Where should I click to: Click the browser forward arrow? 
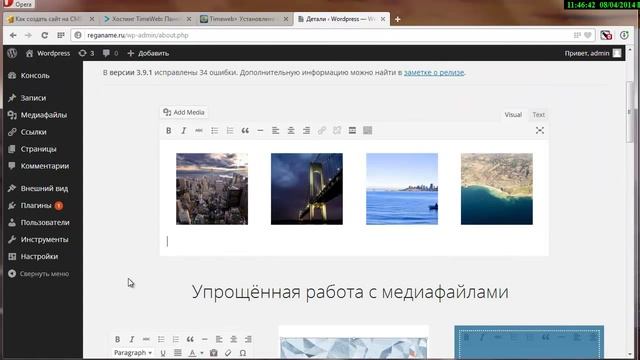[x=28, y=36]
